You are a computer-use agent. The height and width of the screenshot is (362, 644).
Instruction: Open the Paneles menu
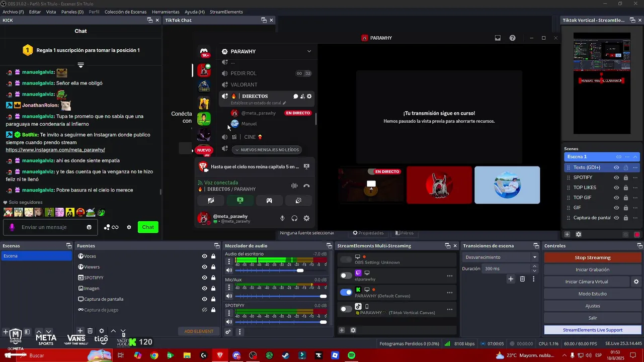(72, 12)
